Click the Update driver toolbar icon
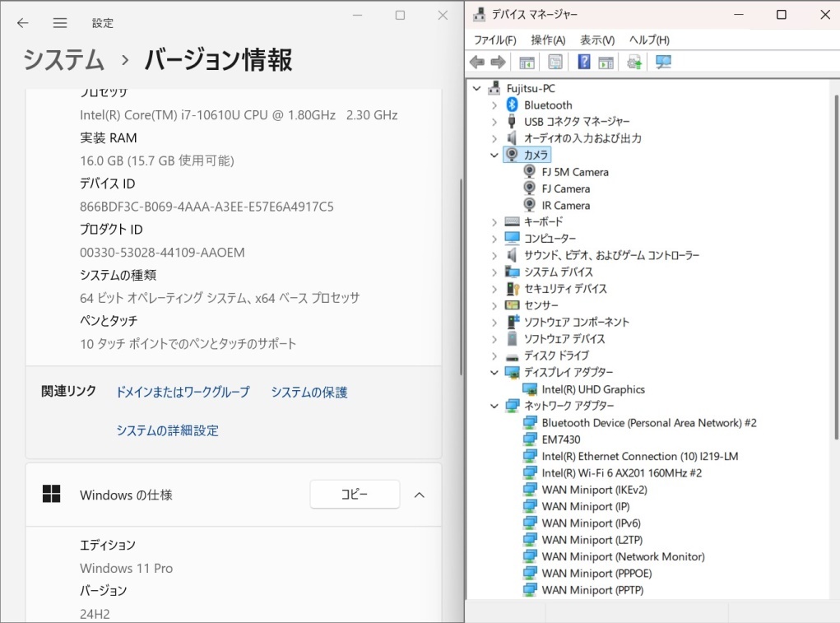Screen dimensions: 840x623 pyautogui.click(x=635, y=62)
